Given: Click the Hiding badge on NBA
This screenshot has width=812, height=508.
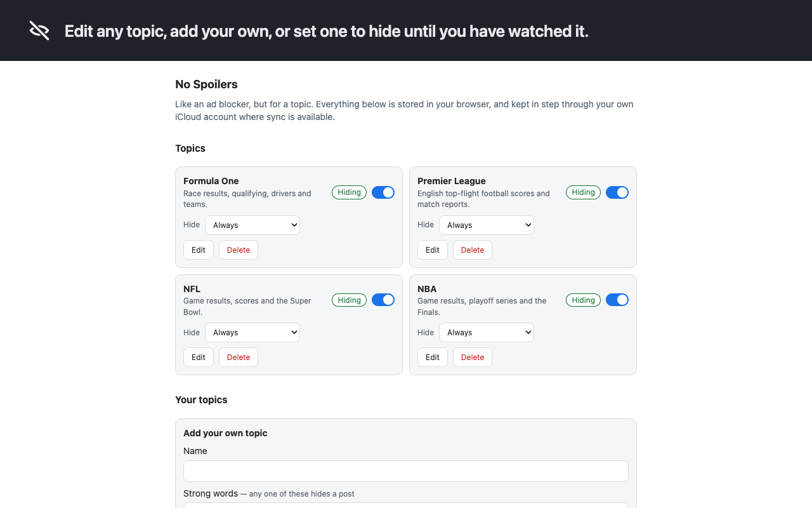Looking at the screenshot, I should 583,300.
